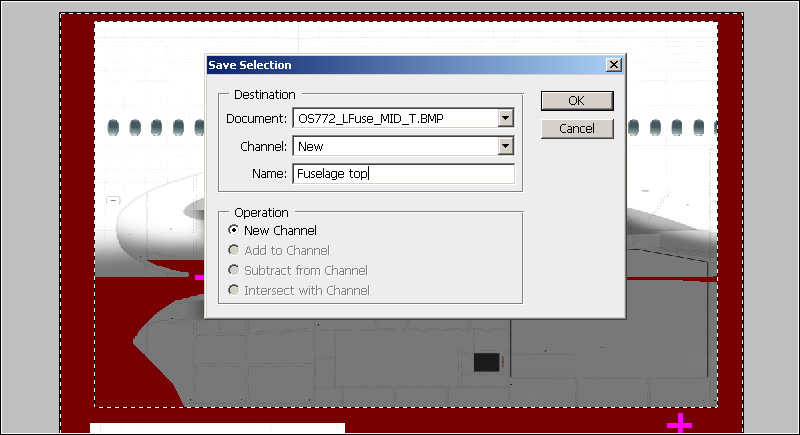This screenshot has height=435, width=800.
Task: Pick the Intersect with Channel option
Action: click(234, 291)
